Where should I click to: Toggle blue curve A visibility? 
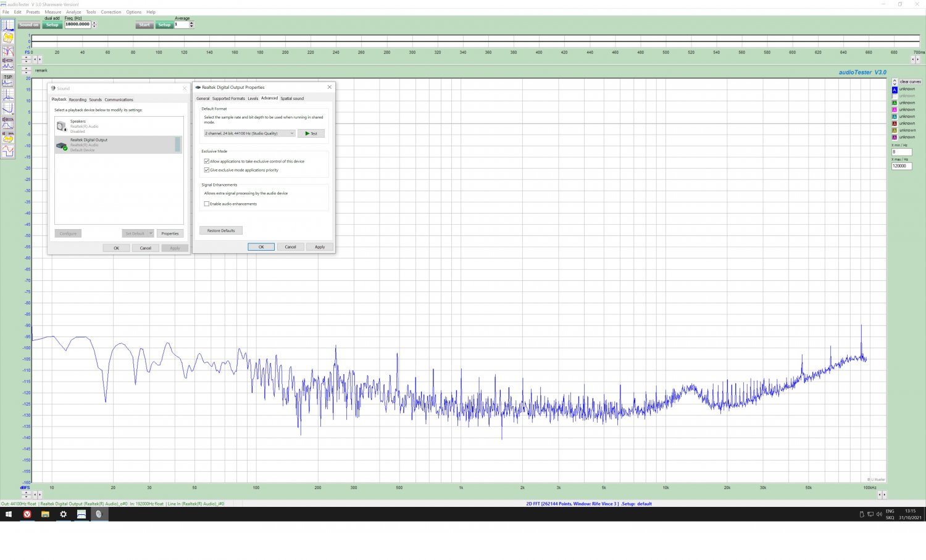click(895, 89)
